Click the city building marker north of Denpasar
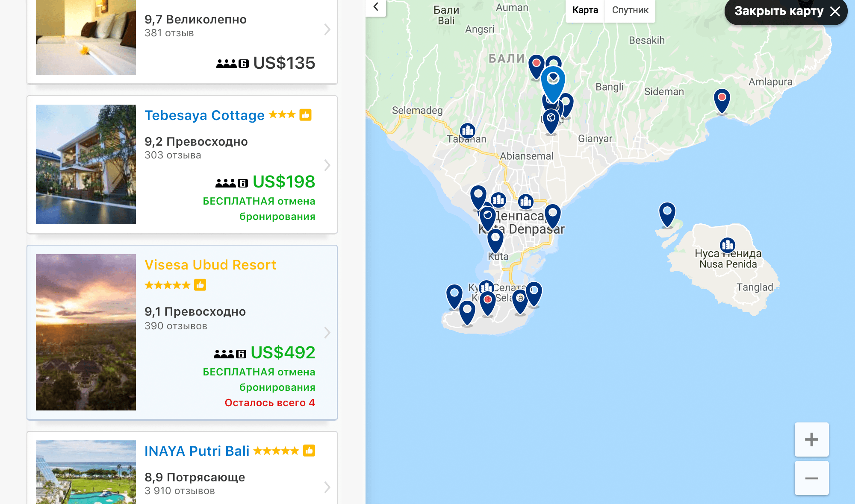 (525, 201)
